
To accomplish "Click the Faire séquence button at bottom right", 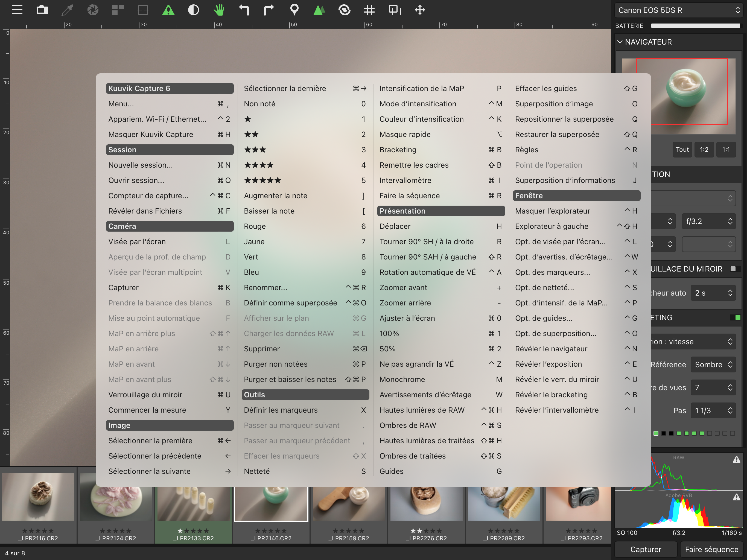I will [x=711, y=549].
